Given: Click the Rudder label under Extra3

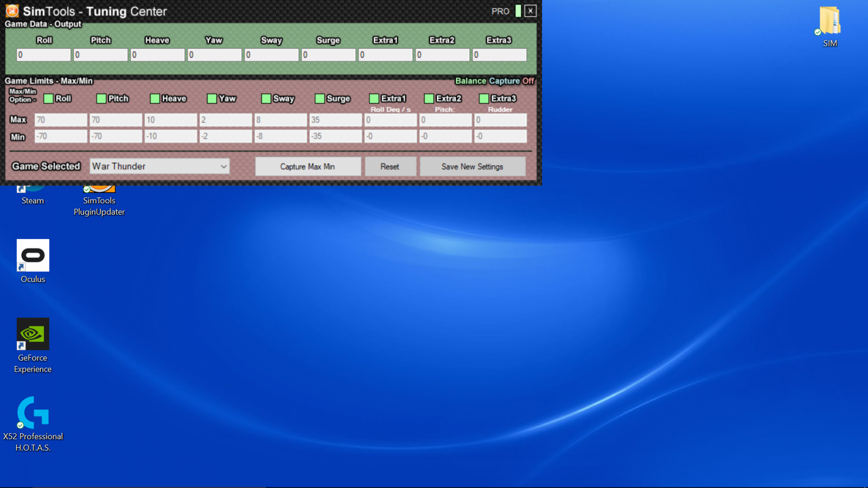Looking at the screenshot, I should coord(500,110).
